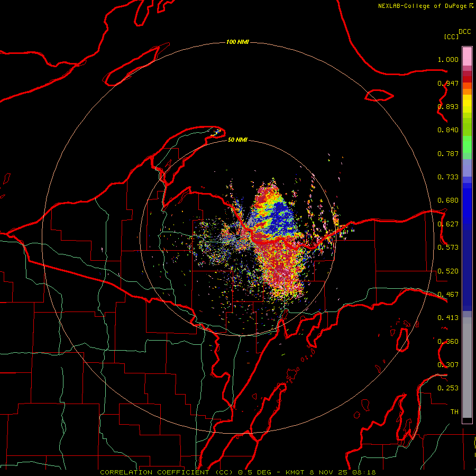Click the 0.413 scale value
This screenshot has height=476, width=476.
pos(448,318)
